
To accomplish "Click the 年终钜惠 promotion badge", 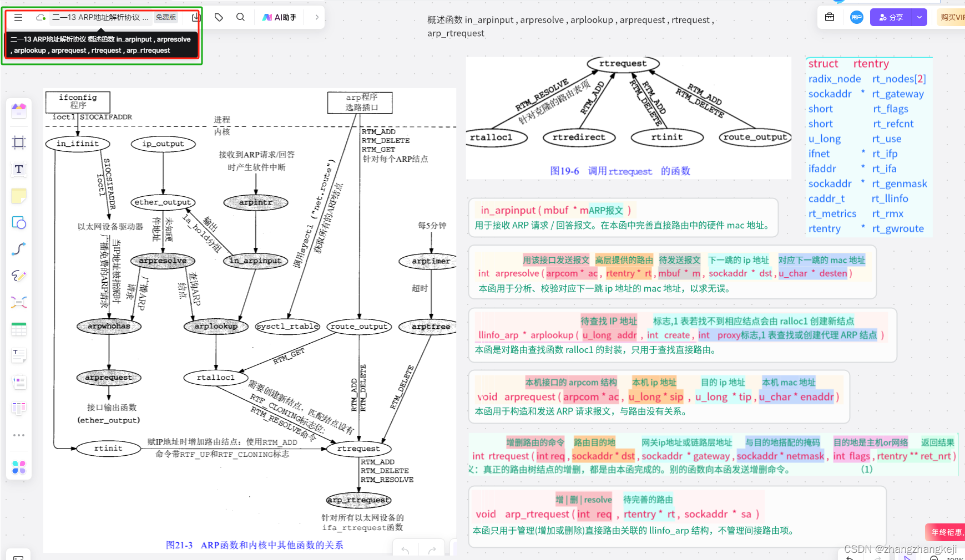I will click(946, 532).
